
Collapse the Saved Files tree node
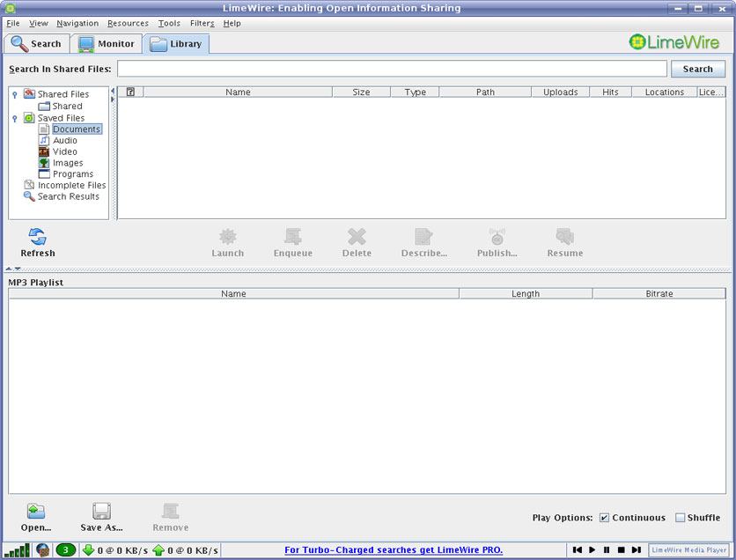15,118
